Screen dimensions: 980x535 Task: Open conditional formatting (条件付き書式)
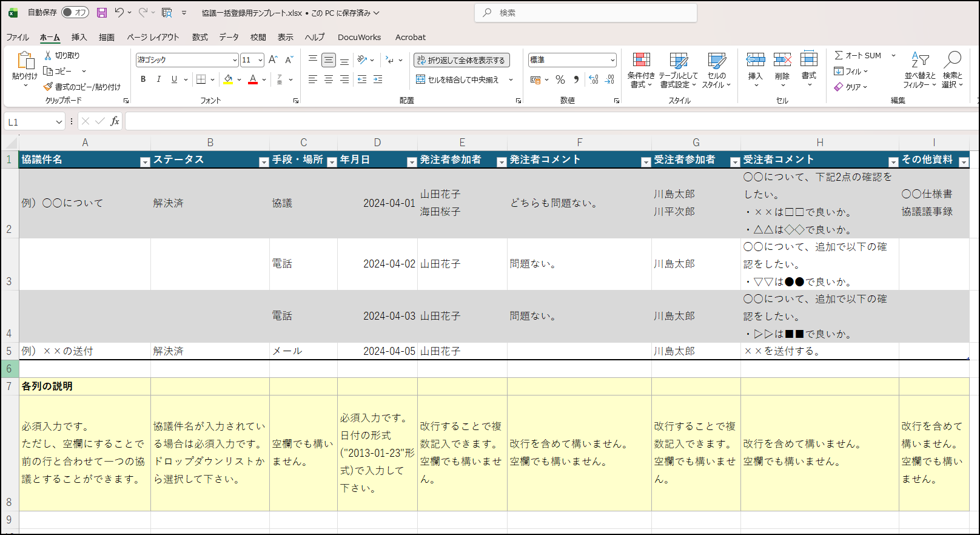(641, 70)
